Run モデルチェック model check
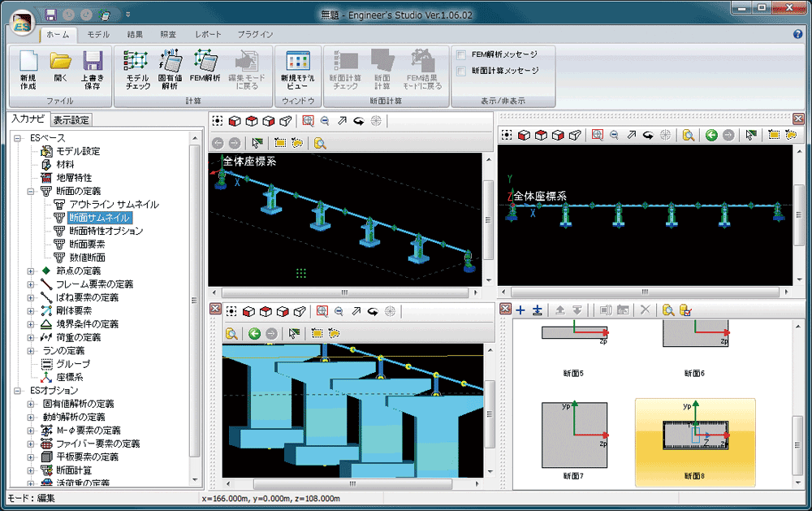 [137, 70]
